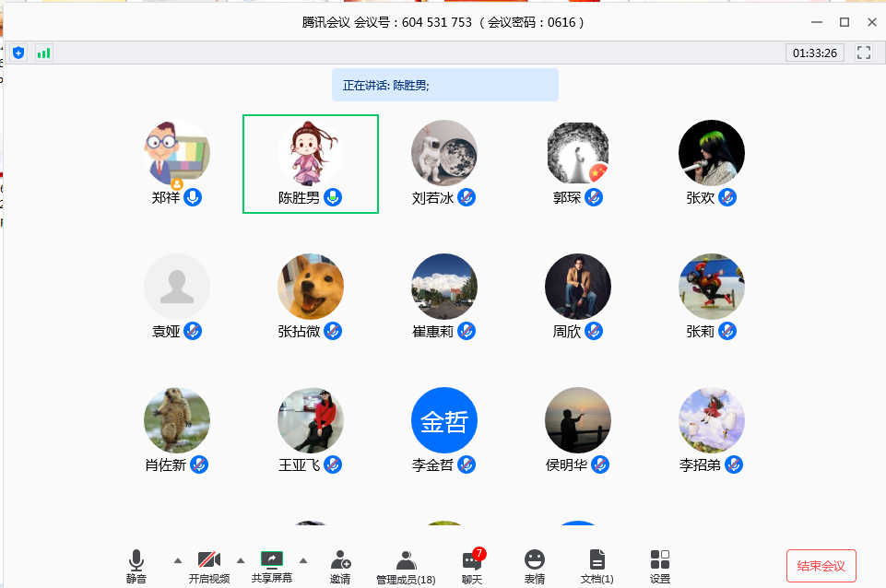This screenshot has height=588, width=886.
Task: Select 张拈微's shiba dog avatar
Action: 310,287
